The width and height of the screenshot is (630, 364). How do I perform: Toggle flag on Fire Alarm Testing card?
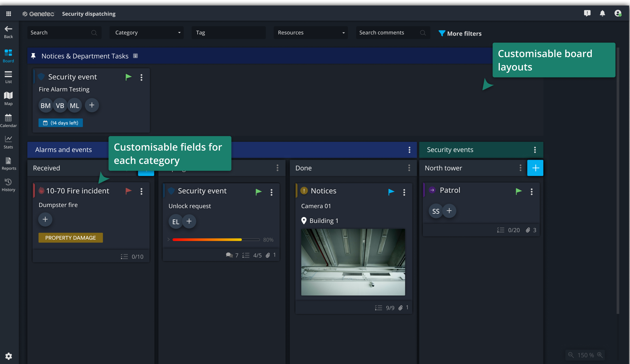pyautogui.click(x=128, y=77)
